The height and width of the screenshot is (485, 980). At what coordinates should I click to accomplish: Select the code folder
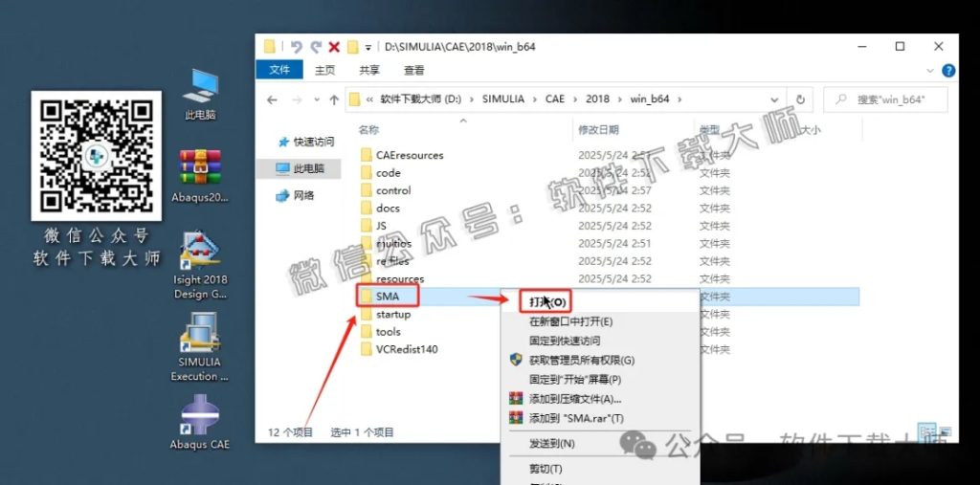pos(381,172)
